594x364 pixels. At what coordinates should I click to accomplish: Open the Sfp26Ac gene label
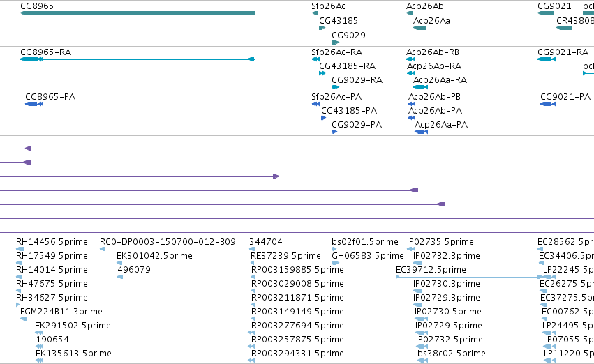[x=328, y=6]
